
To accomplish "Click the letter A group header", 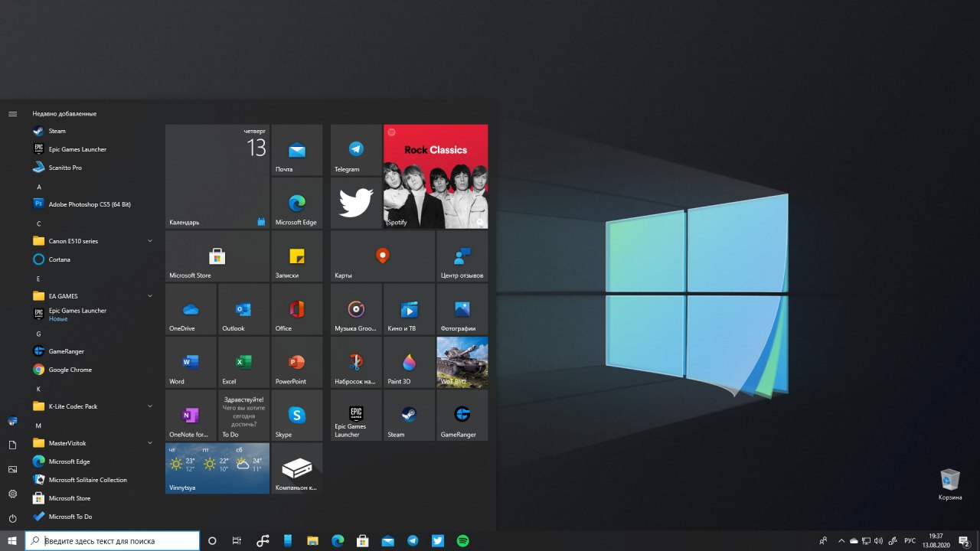I will click(39, 187).
